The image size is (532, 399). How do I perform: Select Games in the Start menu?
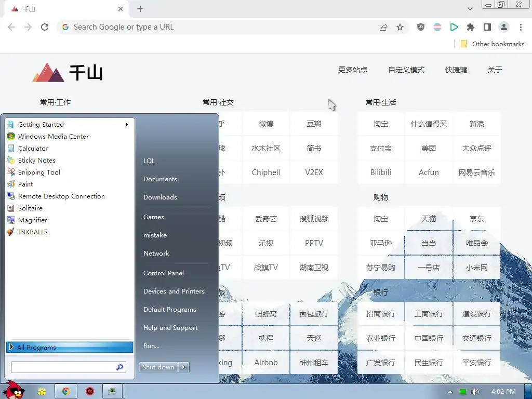coord(154,217)
